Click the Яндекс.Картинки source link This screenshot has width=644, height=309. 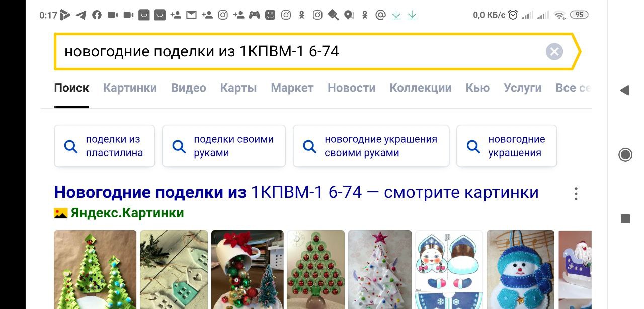point(127,213)
